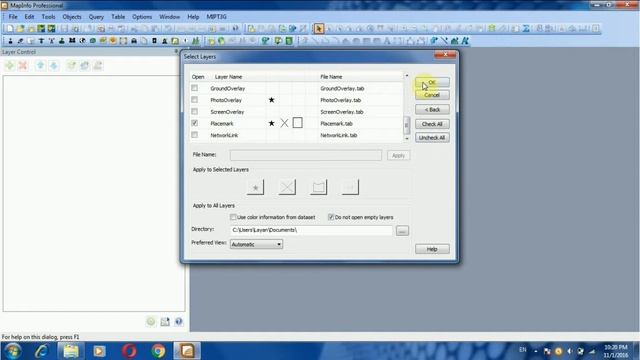Click the layer list scroll up arrow
This screenshot has width=640, height=360.
point(407,76)
